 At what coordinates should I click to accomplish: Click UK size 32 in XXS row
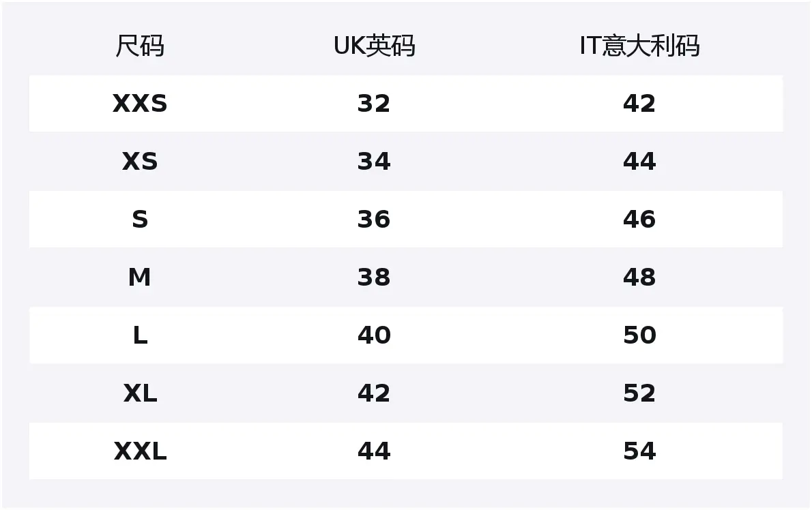(x=374, y=104)
